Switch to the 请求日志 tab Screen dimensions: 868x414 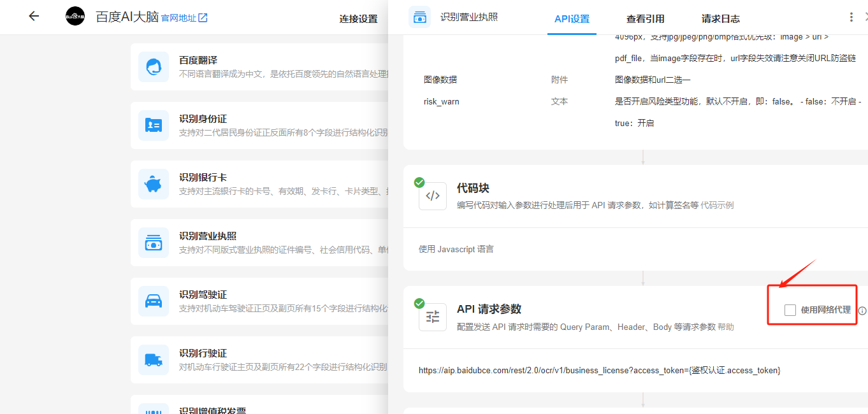720,19
